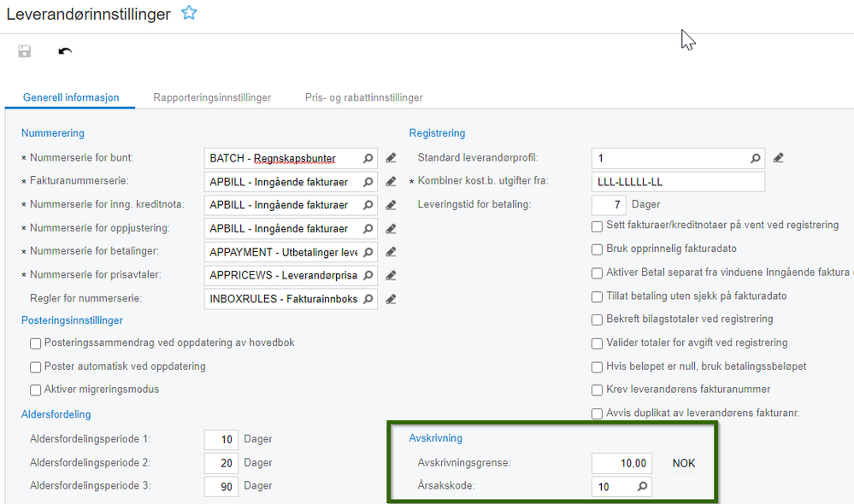Enable Aktiver migreringsmodus
The height and width of the screenshot is (504, 854).
click(x=35, y=390)
